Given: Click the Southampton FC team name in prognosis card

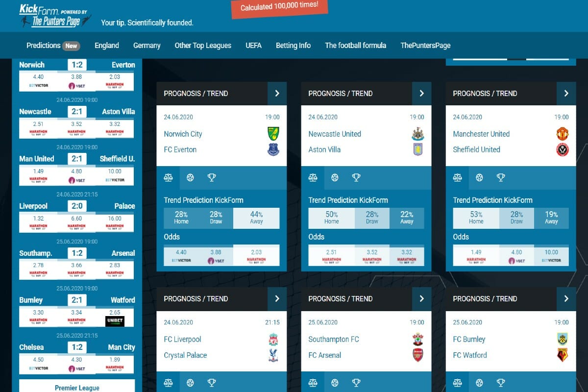Looking at the screenshot, I should pyautogui.click(x=334, y=339).
